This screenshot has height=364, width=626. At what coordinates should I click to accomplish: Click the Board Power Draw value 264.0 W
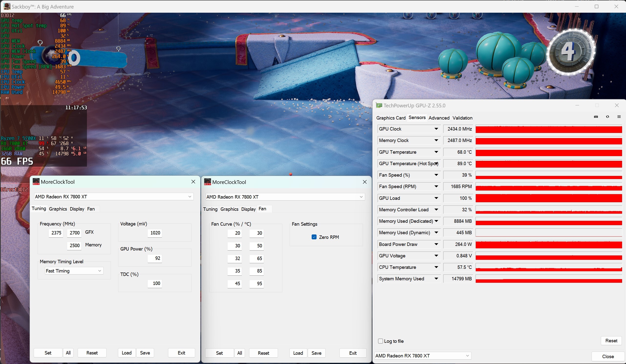(x=458, y=244)
